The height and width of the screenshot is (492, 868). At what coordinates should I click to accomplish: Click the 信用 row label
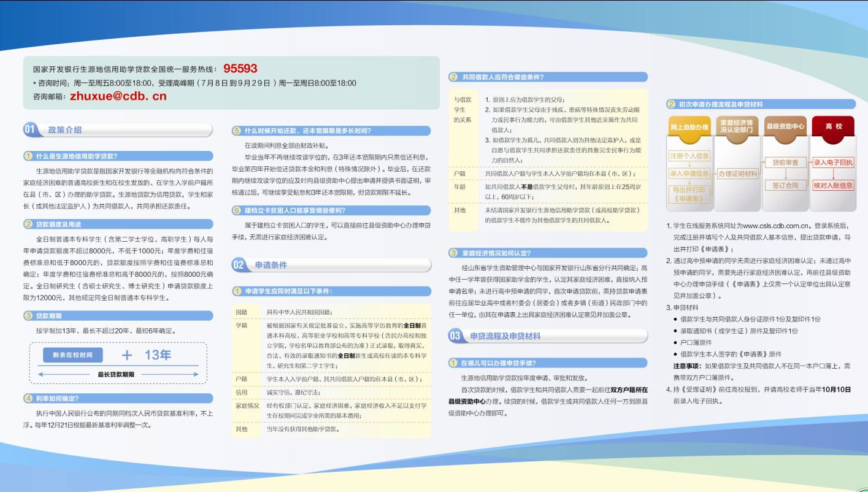[x=242, y=392]
